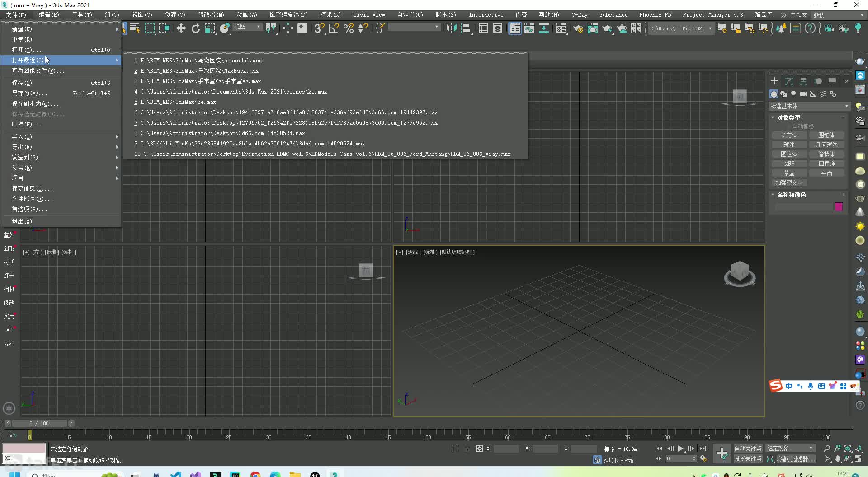
Task: Click the Maximize Viewport toggle icon
Action: pyautogui.click(x=859, y=458)
